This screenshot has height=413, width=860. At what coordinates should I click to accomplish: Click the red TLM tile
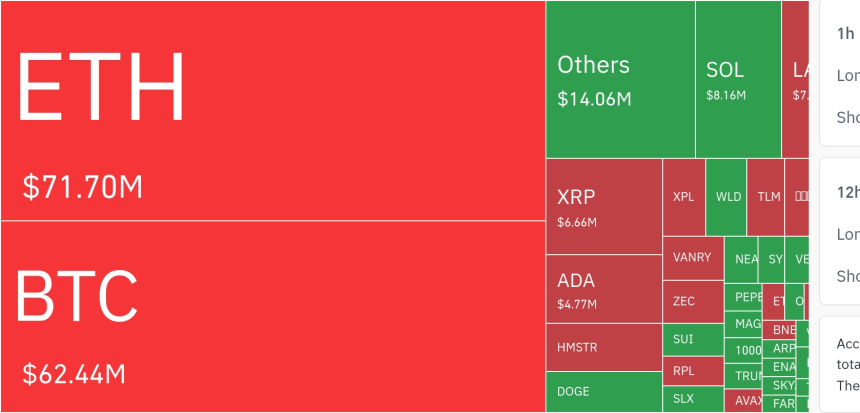tap(766, 197)
